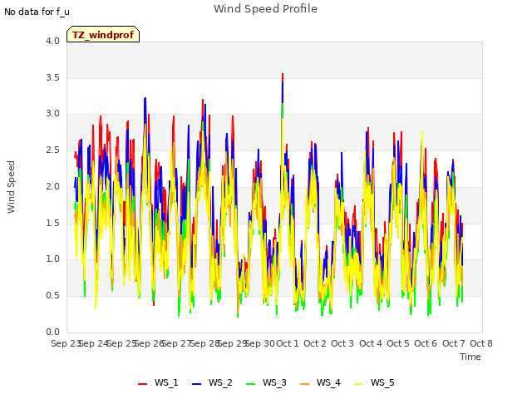Viewport: 532px width, 399px height.
Task: Click the Sep 23 x-axis date label
Action: click(x=66, y=343)
